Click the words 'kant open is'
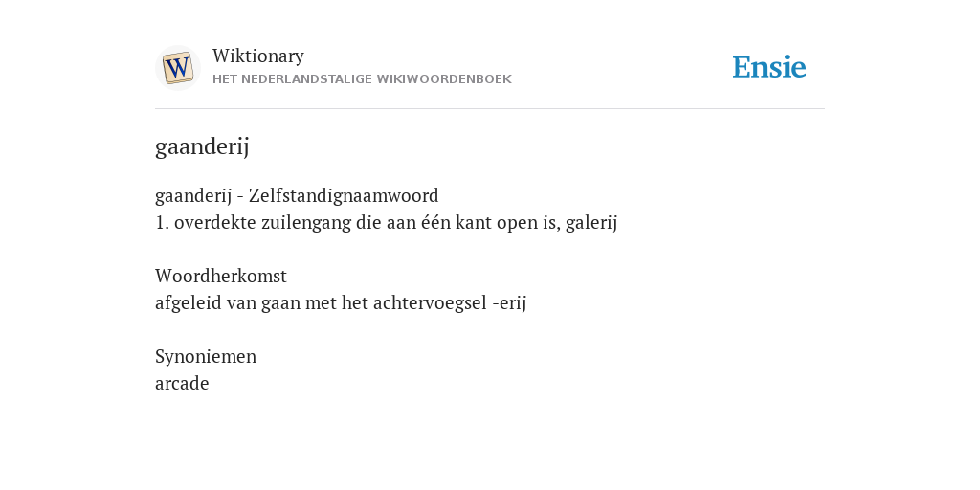 (x=507, y=222)
